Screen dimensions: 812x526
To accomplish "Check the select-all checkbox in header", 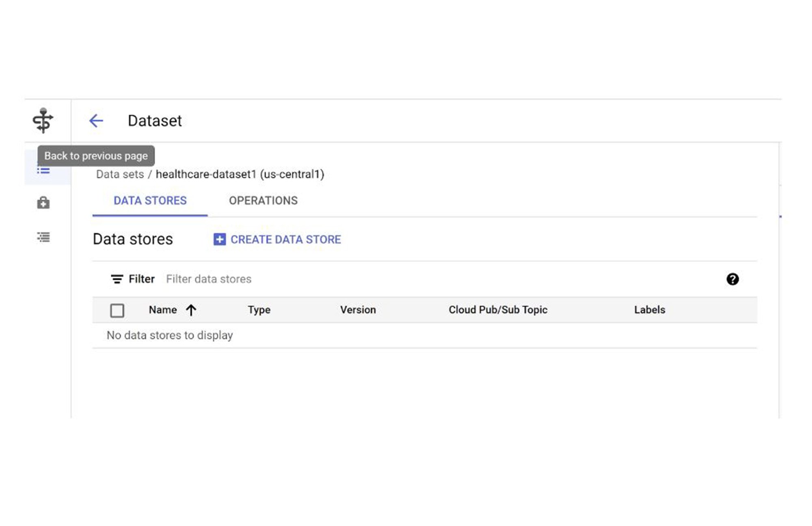I will tap(117, 310).
